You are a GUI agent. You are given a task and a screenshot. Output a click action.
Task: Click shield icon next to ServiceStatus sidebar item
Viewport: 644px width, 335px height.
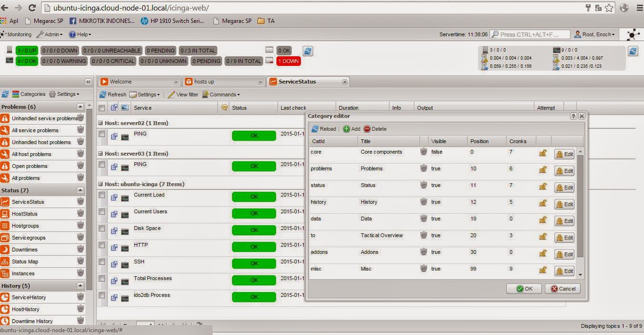[x=81, y=201]
